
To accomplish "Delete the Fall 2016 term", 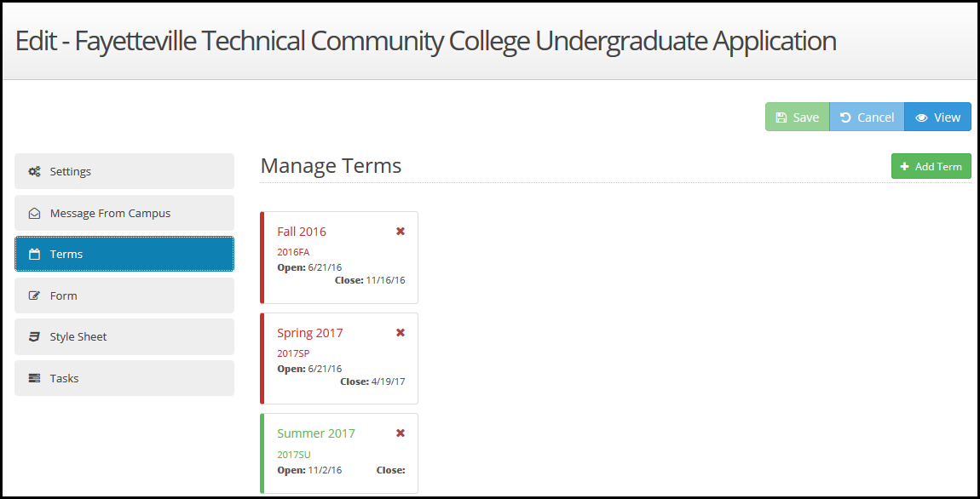I will pos(401,231).
